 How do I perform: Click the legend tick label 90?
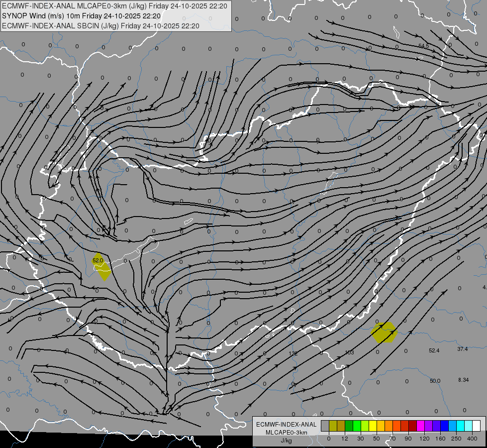(408, 439)
